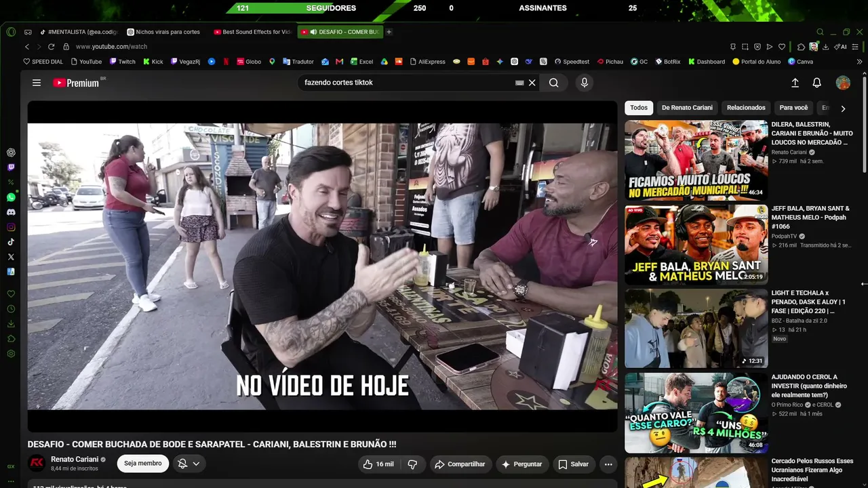Open the Opera GX main menu logo

coord(11,32)
